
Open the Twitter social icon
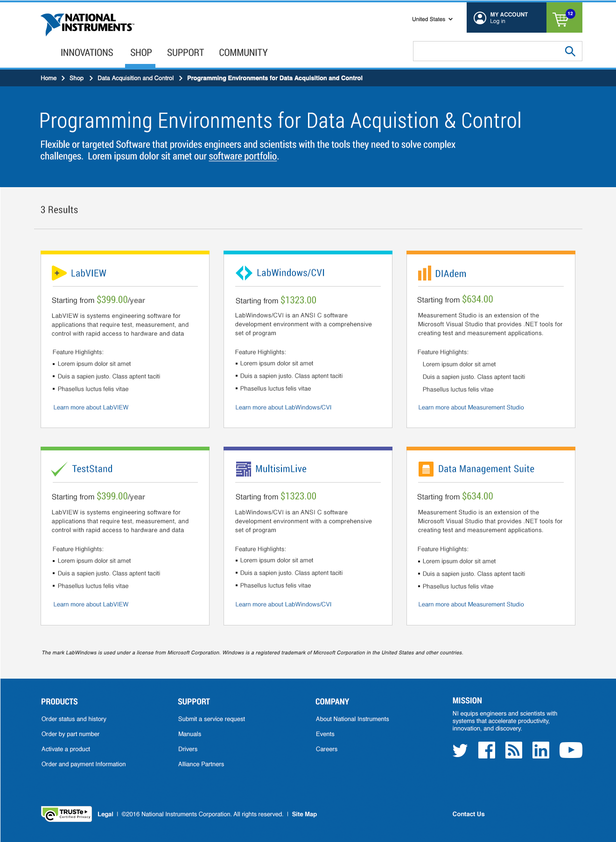click(x=460, y=751)
